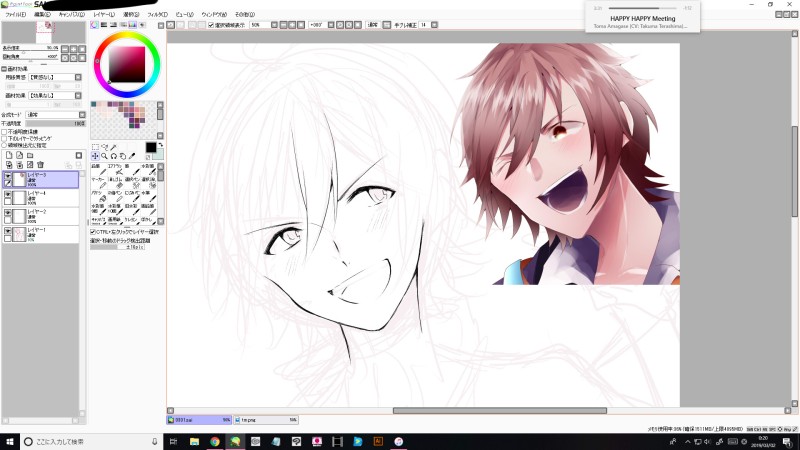The height and width of the screenshot is (450, 800).
Task: Open 手ブレ補正 stabilizer value dropdown
Action: click(434, 24)
